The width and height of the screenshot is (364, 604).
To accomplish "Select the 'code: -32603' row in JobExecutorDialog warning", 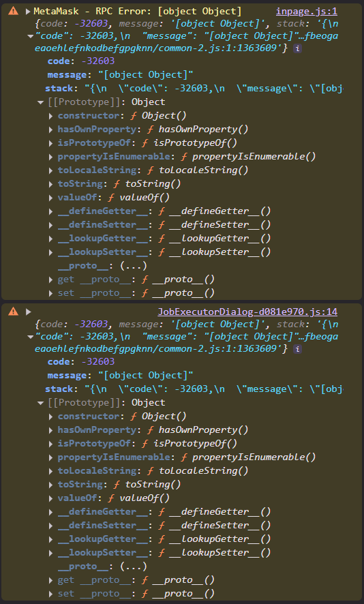I will (x=81, y=361).
